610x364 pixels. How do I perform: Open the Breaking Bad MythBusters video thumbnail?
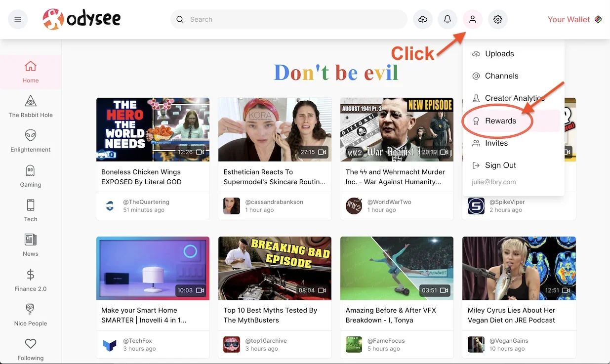(x=275, y=268)
